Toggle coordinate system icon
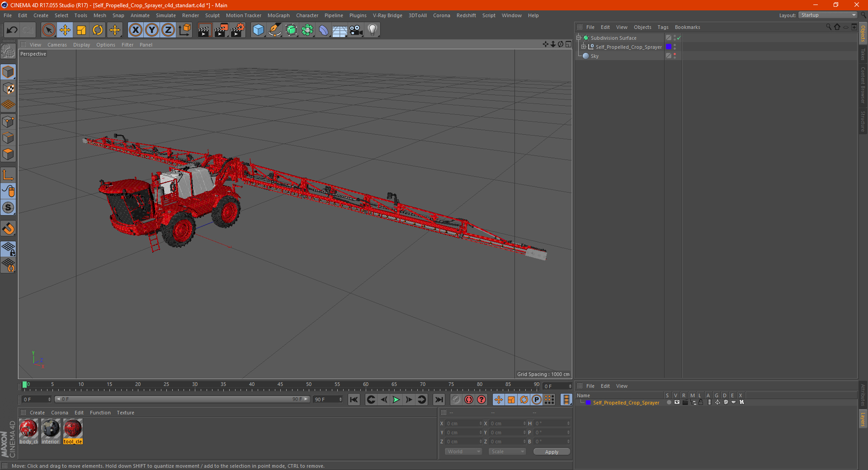868x470 pixels. pos(185,30)
